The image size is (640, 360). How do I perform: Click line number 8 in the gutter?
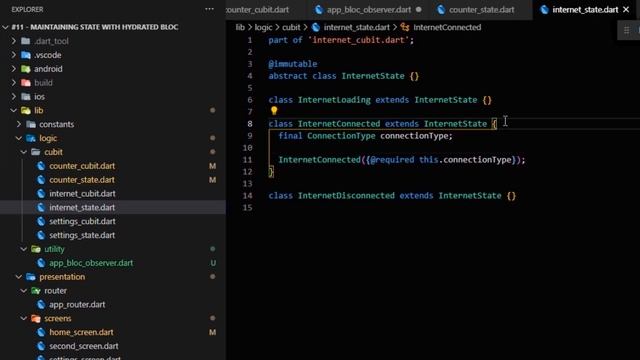[250, 124]
